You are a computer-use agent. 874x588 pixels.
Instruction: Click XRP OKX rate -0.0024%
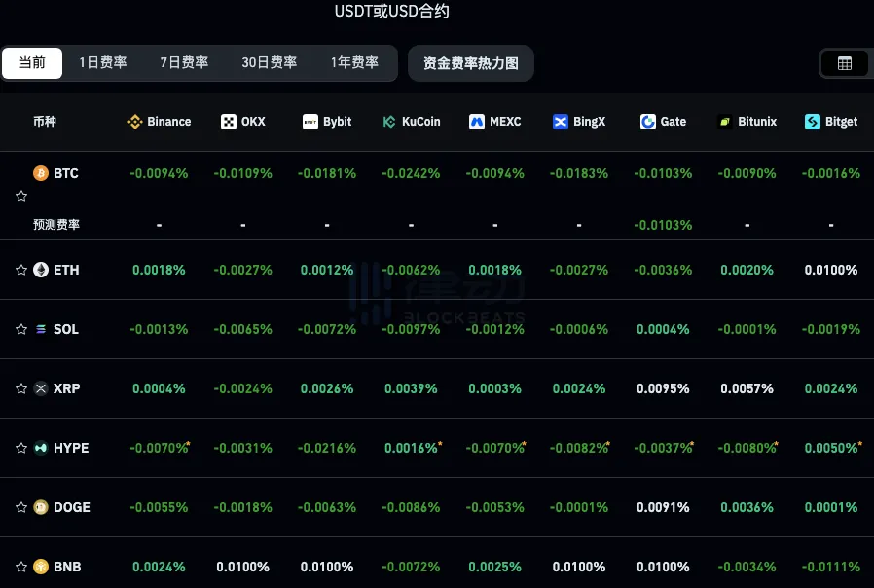(x=242, y=389)
